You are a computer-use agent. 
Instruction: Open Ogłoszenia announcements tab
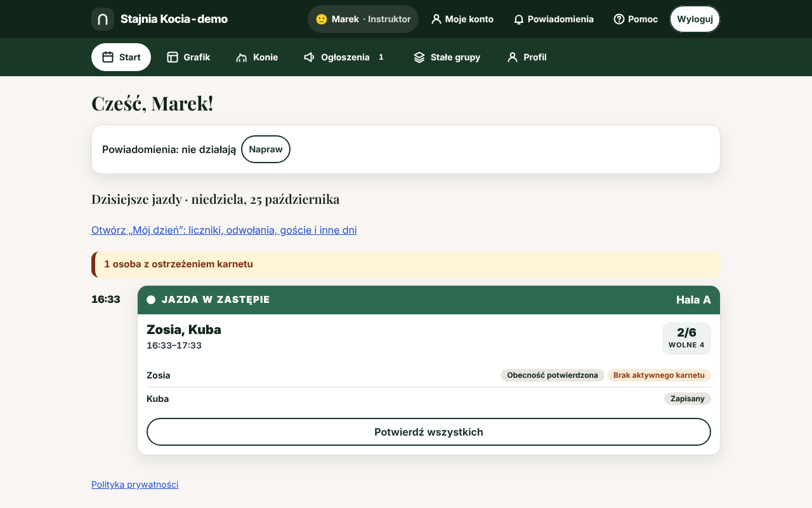pyautogui.click(x=346, y=57)
